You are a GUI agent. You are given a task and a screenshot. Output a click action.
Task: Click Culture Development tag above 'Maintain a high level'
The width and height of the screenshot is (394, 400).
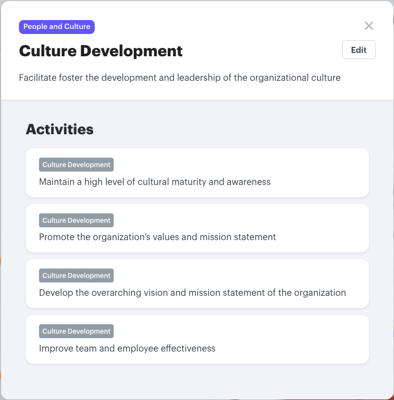tap(76, 165)
